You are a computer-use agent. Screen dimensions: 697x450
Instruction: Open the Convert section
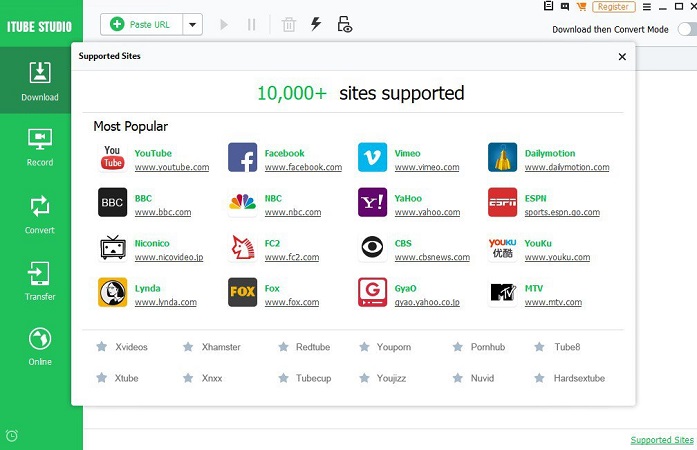pyautogui.click(x=40, y=214)
